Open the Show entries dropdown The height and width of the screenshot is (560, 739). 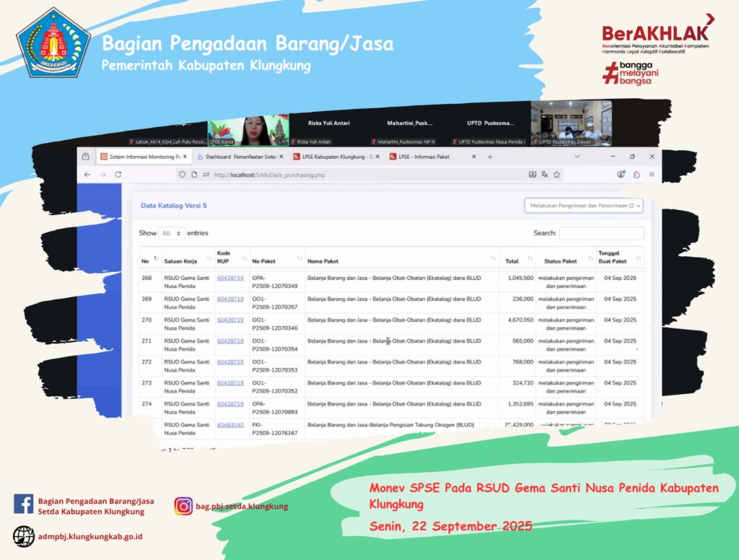tap(172, 233)
